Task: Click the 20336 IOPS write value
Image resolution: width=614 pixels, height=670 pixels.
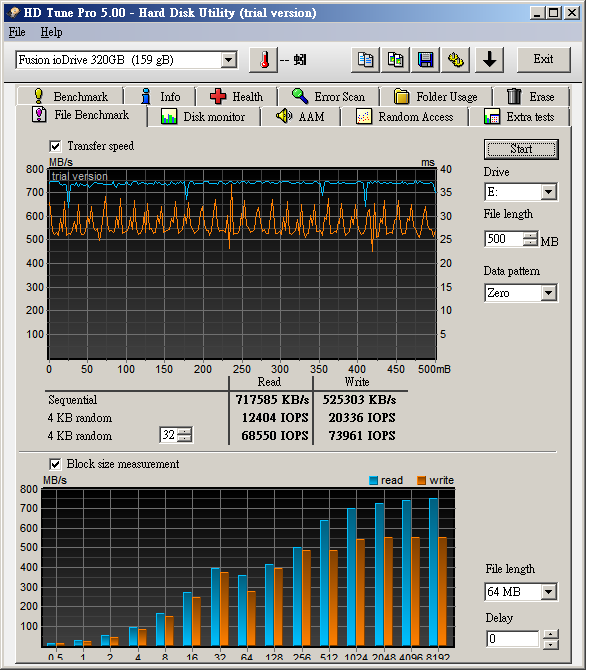Action: pos(362,417)
